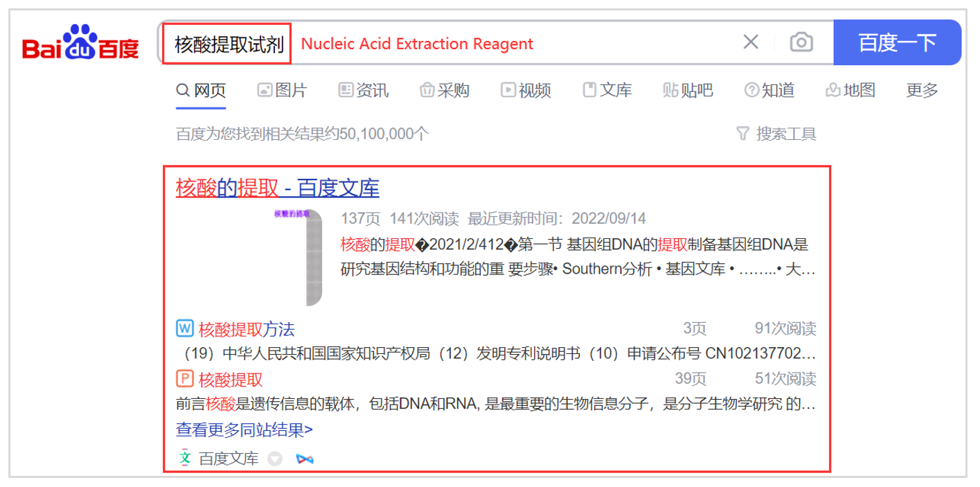This screenshot has height=487, width=980.
Task: Open 搜索工具 filter options
Action: point(776,133)
